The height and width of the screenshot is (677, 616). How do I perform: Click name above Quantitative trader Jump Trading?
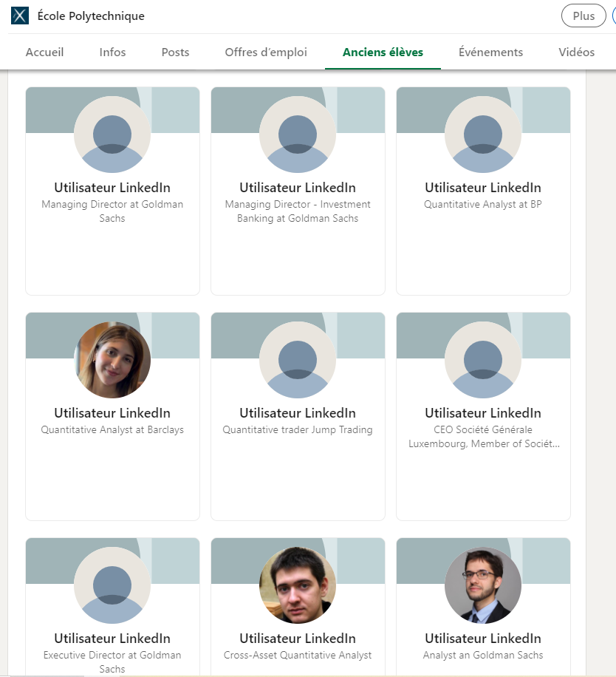point(298,412)
